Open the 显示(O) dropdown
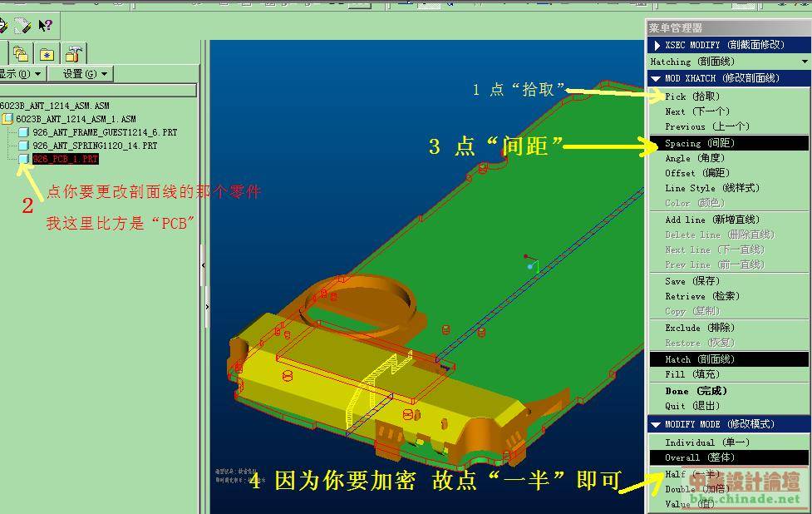The width and height of the screenshot is (812, 514). tap(21, 73)
